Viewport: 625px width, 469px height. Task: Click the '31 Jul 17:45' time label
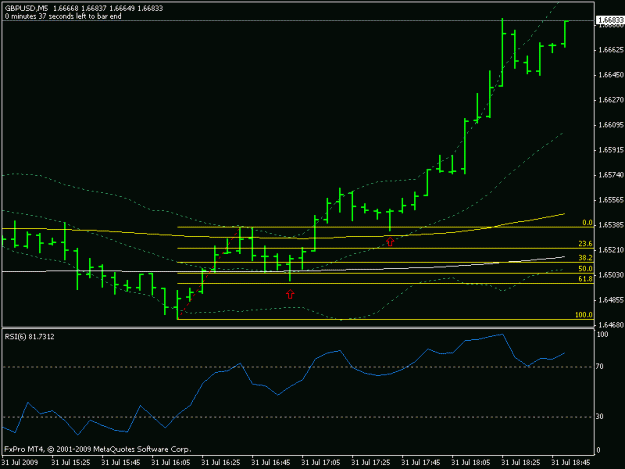[421, 463]
